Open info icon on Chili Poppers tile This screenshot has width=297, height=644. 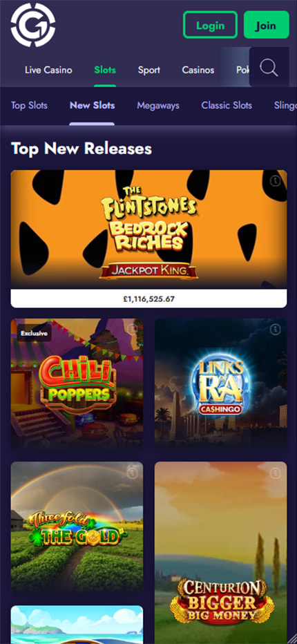132,330
